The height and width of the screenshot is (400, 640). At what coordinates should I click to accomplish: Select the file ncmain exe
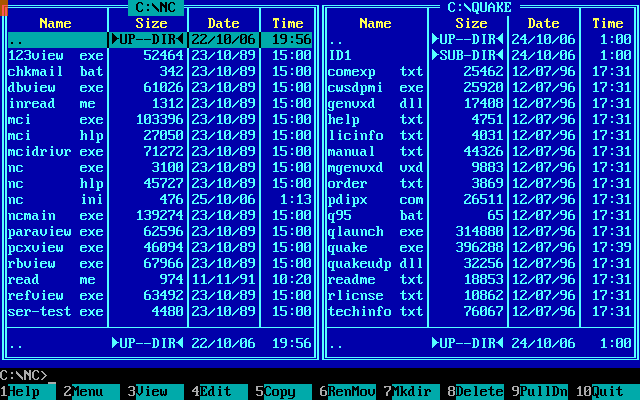click(x=160, y=216)
